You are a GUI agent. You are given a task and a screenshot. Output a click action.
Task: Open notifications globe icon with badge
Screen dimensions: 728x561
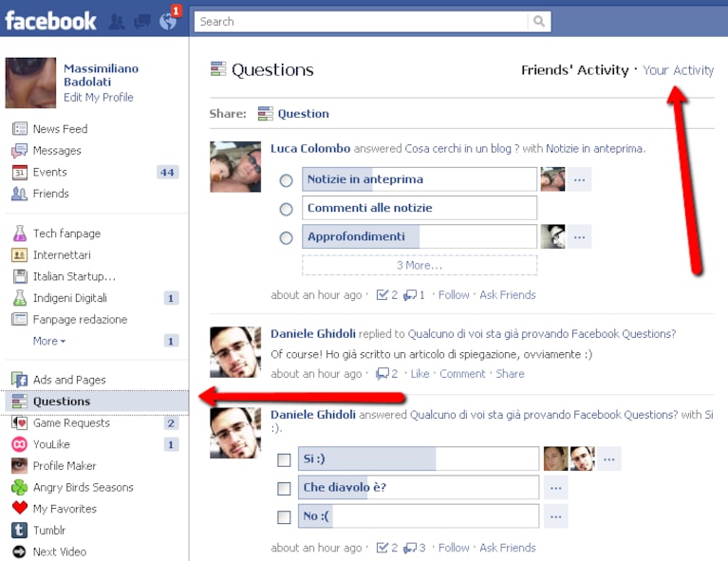168,21
